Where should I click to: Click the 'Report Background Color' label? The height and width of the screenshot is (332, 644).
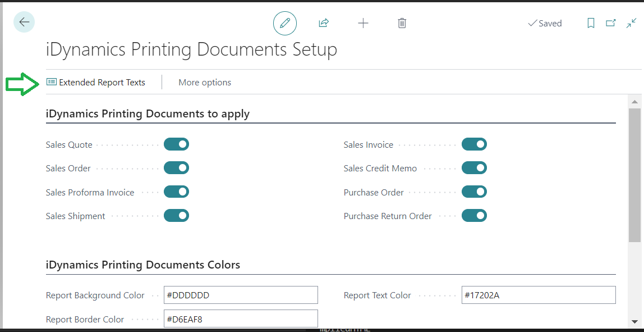pyautogui.click(x=95, y=295)
